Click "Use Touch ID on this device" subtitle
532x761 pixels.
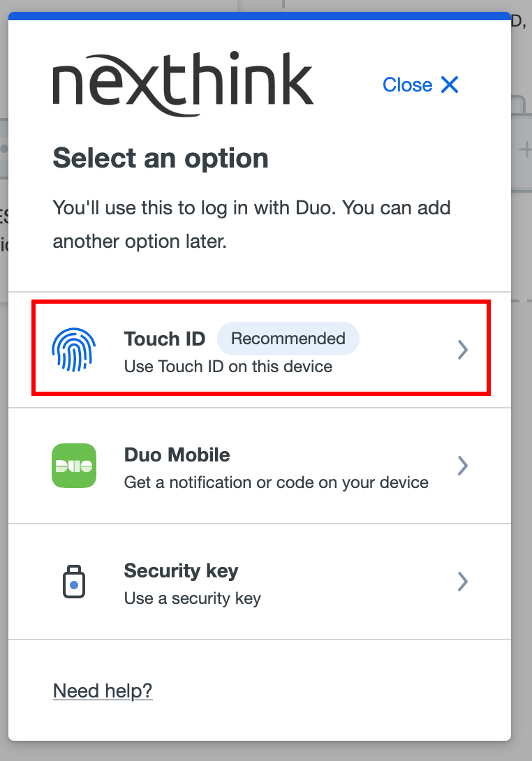pos(228,367)
